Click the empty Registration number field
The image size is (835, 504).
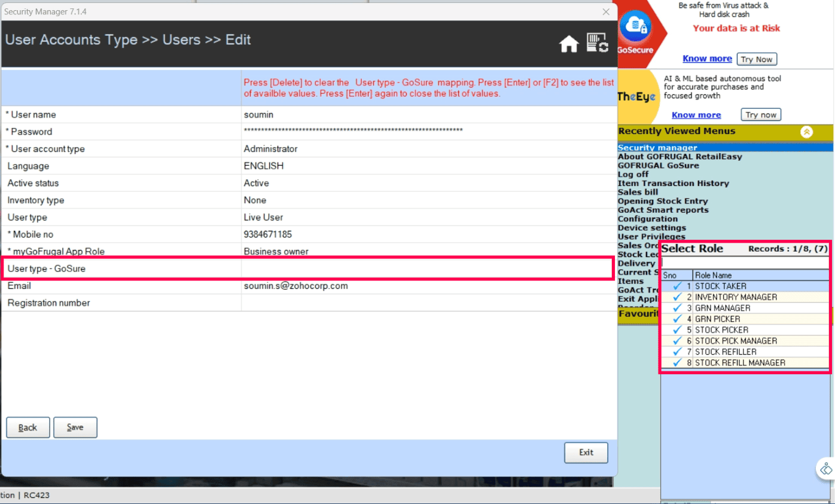(428, 303)
